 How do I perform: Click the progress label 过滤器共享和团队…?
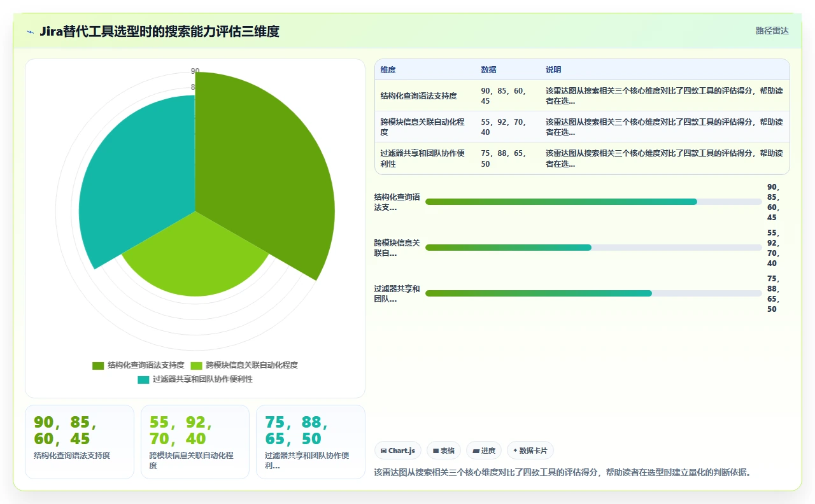pos(397,293)
